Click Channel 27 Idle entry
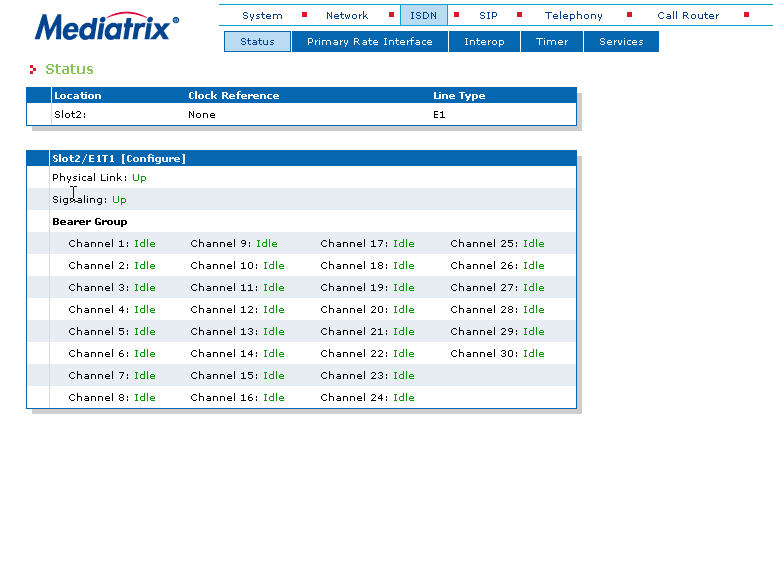 pyautogui.click(x=497, y=287)
